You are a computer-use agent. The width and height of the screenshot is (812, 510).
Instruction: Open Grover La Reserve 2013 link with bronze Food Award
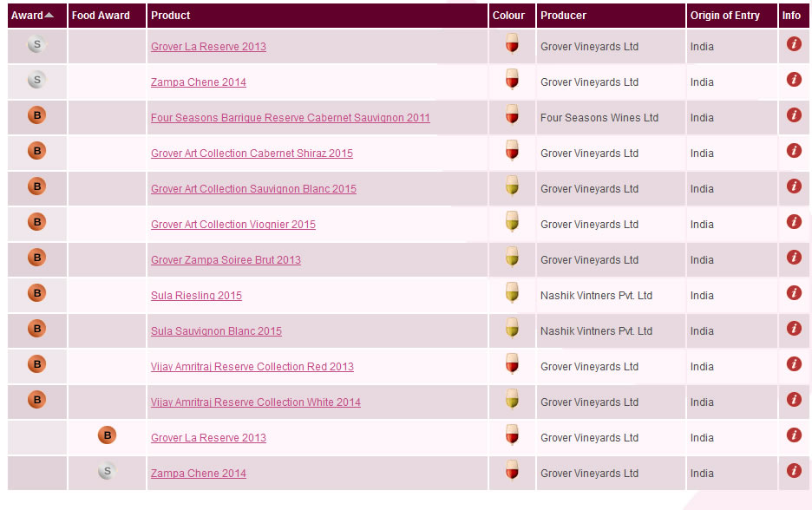pos(208,437)
